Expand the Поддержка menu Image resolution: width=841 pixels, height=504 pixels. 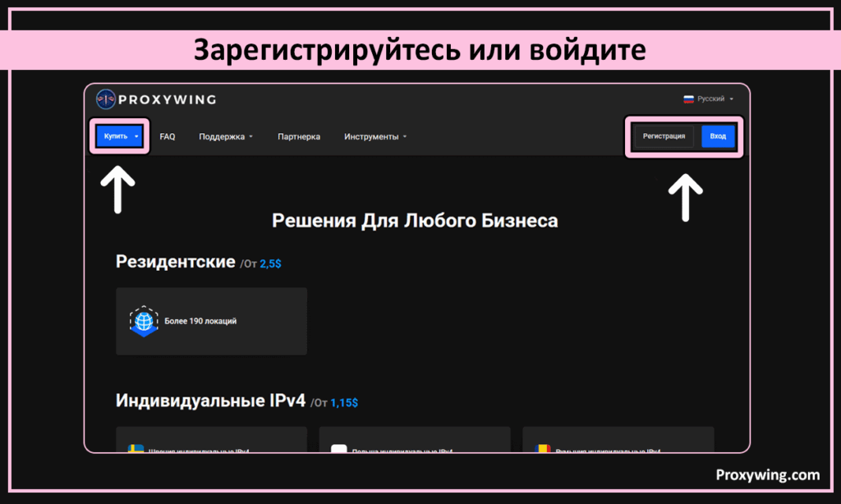click(226, 137)
